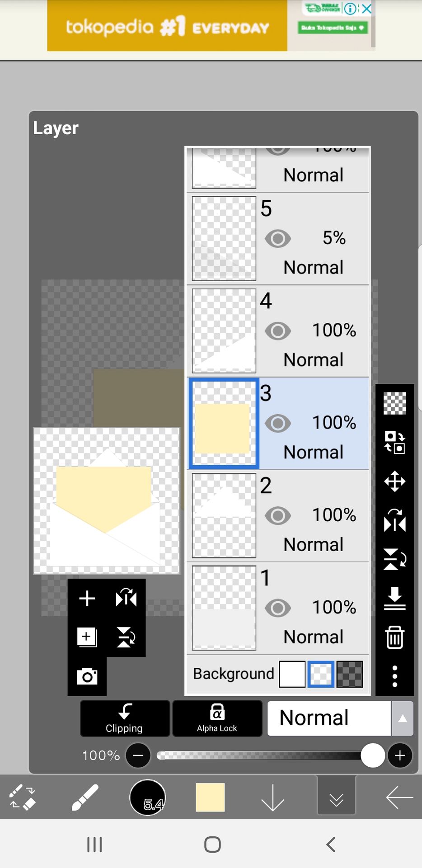
Task: Select the move layer tool
Action: click(394, 481)
